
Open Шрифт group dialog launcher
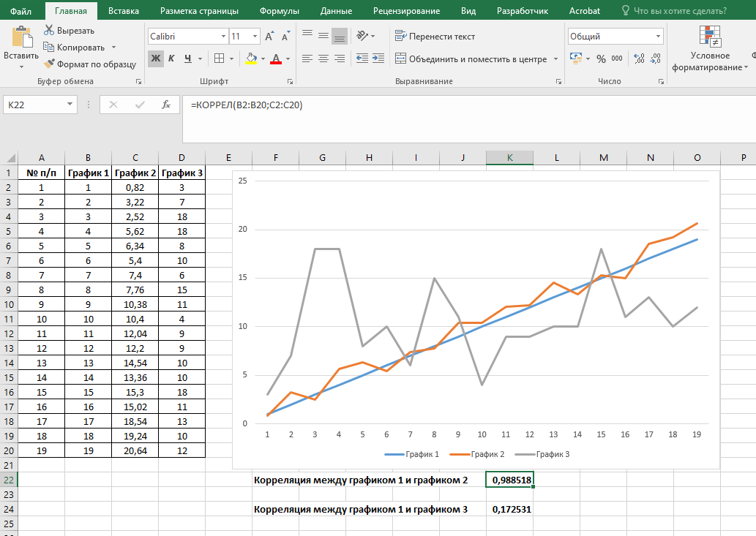[291, 82]
